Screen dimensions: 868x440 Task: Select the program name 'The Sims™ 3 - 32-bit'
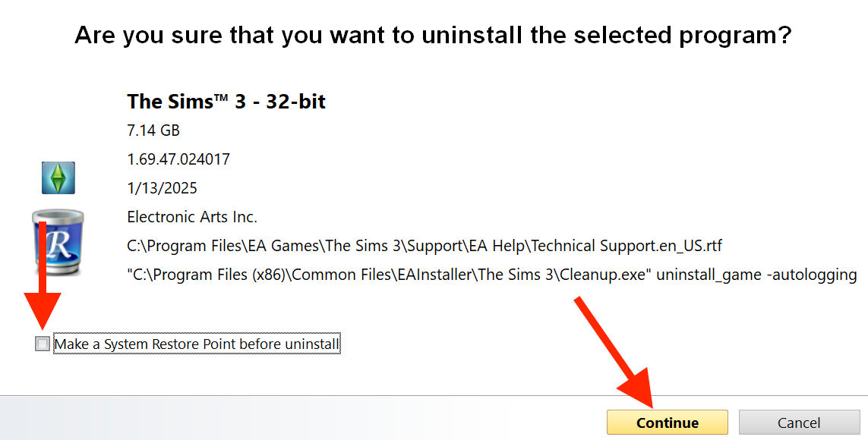tap(226, 102)
